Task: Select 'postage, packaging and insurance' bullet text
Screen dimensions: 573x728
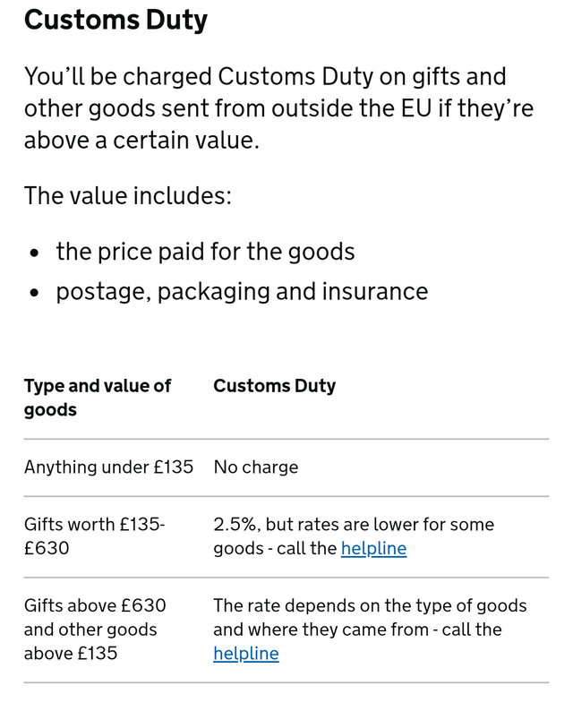Action: pos(242,291)
